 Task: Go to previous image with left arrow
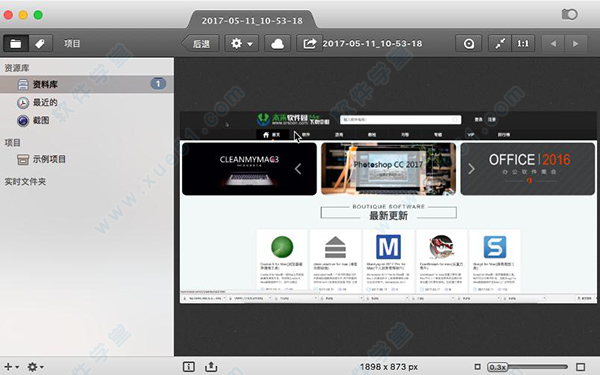coord(553,44)
